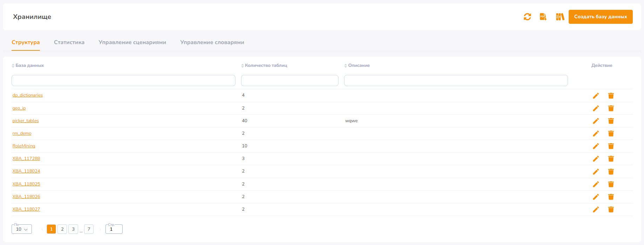Open the Управление словарями tab
This screenshot has height=245, width=644.
click(212, 42)
